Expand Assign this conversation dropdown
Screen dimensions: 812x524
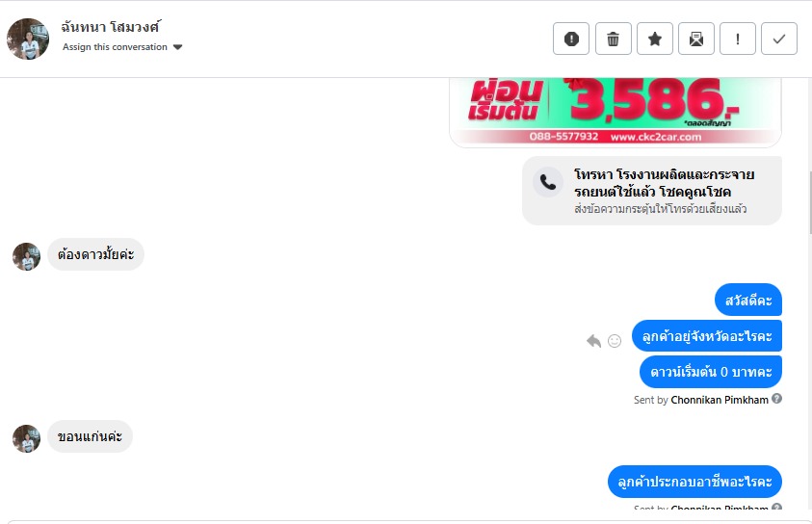click(x=122, y=47)
